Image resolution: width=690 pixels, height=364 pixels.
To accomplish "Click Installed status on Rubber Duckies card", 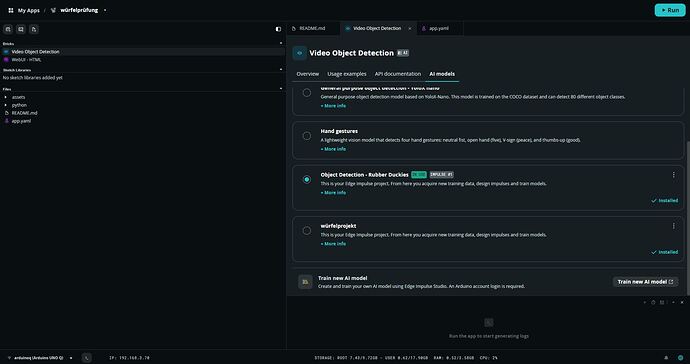I will (664, 200).
